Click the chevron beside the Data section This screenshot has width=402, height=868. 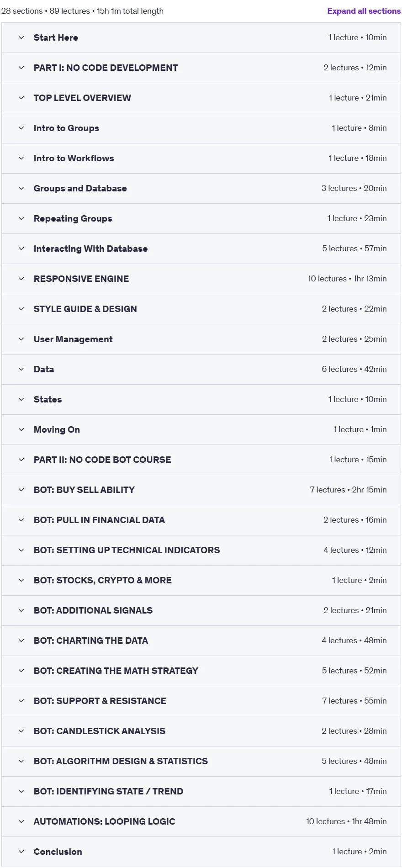21,369
